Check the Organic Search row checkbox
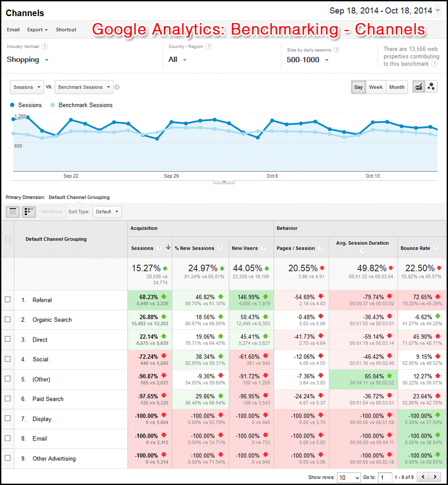 point(8,319)
